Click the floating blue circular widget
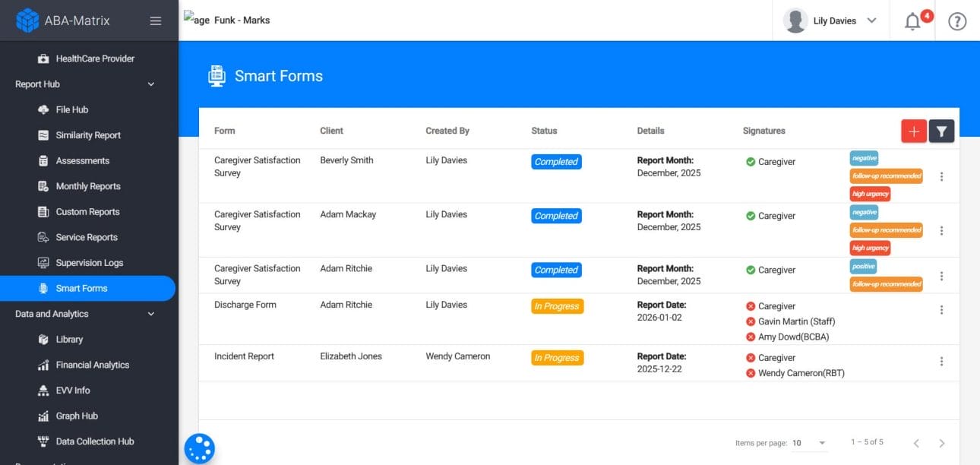This screenshot has height=465, width=980. [200, 448]
